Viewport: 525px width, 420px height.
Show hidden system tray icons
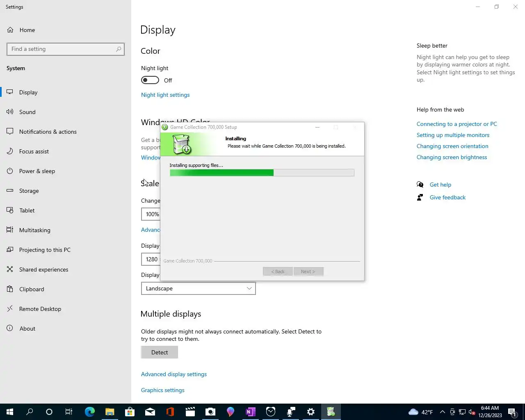(x=442, y=412)
